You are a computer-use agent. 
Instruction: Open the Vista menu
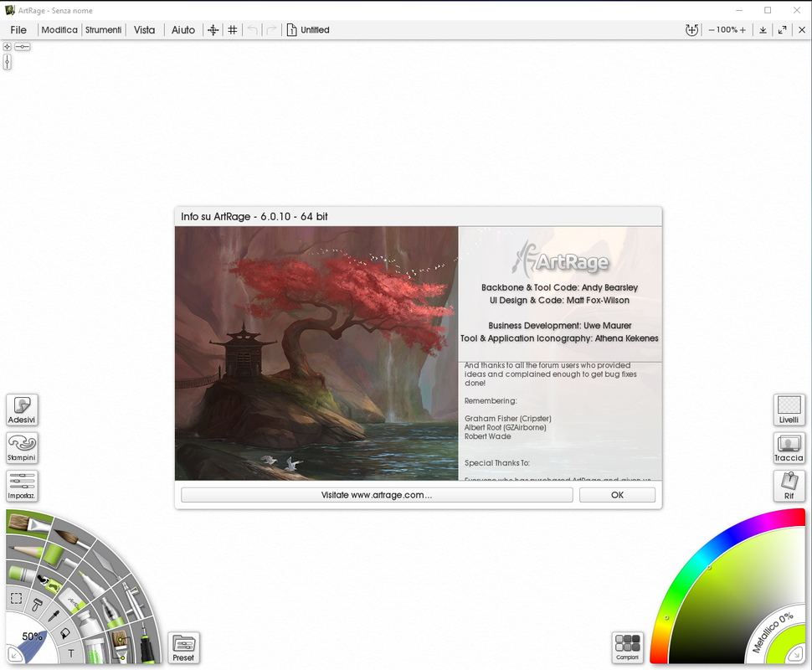(145, 30)
